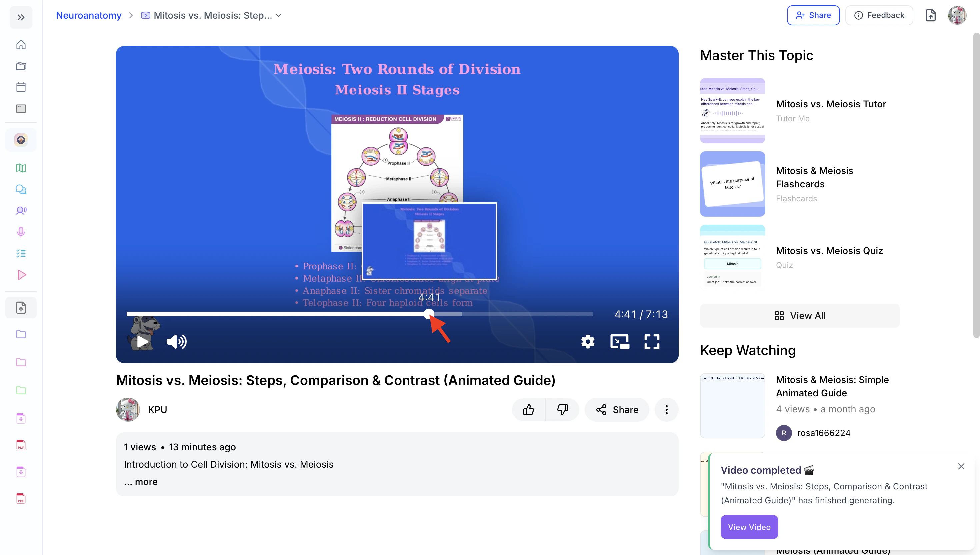The image size is (980, 555).
Task: Click the Mitosis & Meiosis Flashcards title
Action: (815, 177)
